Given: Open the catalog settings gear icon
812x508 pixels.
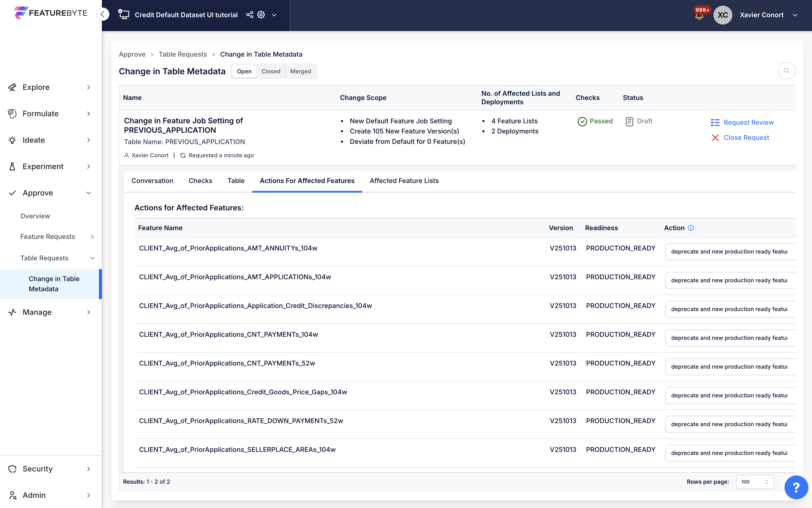Looking at the screenshot, I should (261, 15).
